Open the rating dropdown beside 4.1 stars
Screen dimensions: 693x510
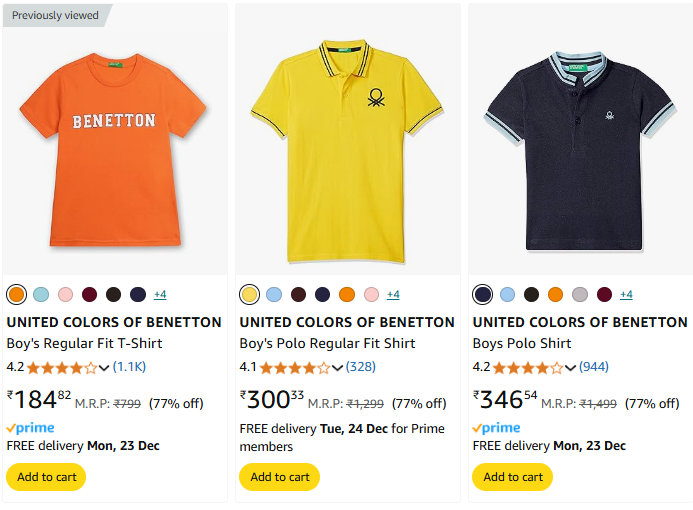pos(337,368)
